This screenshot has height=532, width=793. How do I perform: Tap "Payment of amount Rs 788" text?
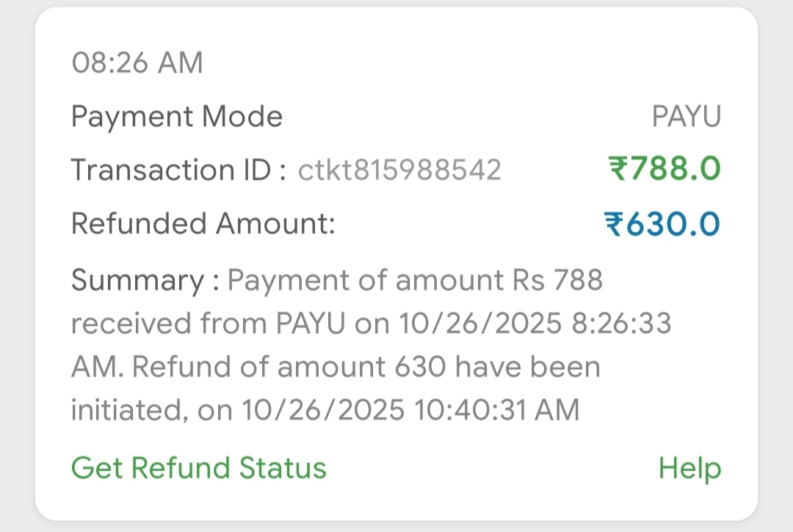(415, 280)
